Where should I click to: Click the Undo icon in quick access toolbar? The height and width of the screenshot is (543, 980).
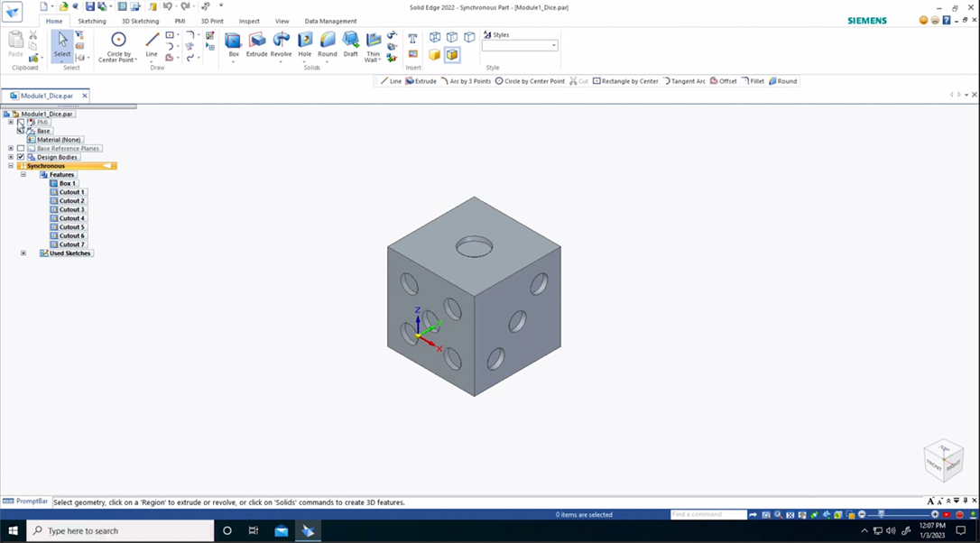pos(167,6)
